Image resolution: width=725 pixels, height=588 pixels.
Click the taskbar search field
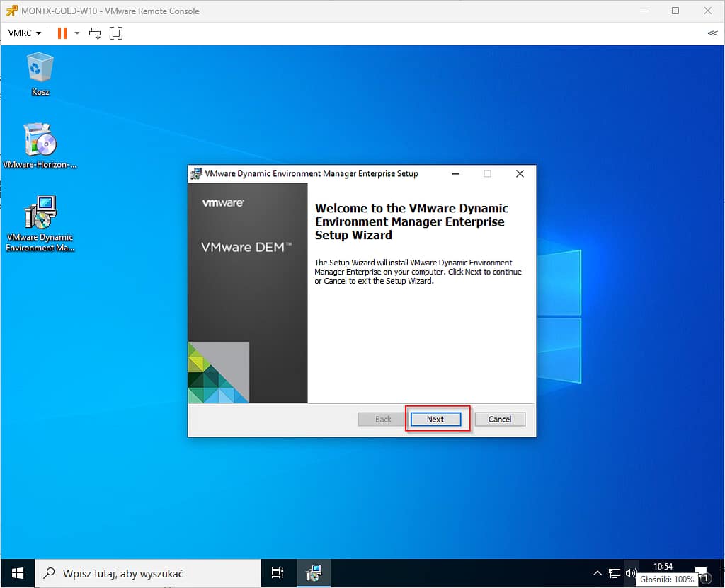click(x=147, y=573)
